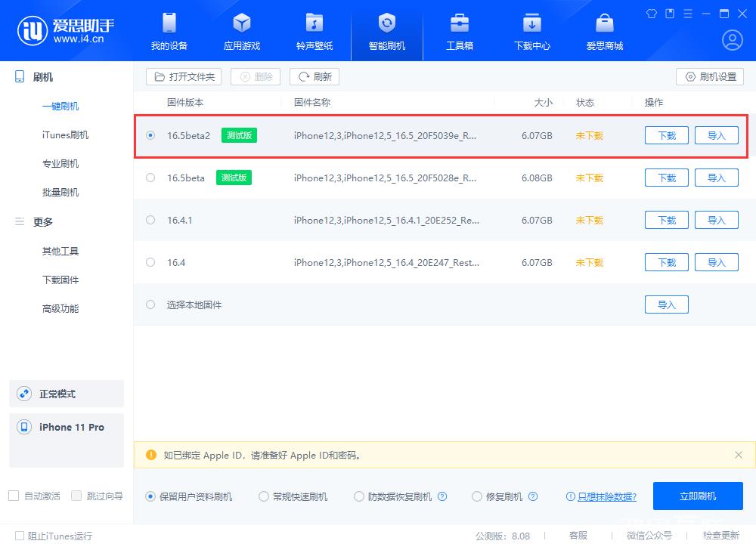
Task: Enable the 跳过引导 checkbox
Action: click(76, 496)
